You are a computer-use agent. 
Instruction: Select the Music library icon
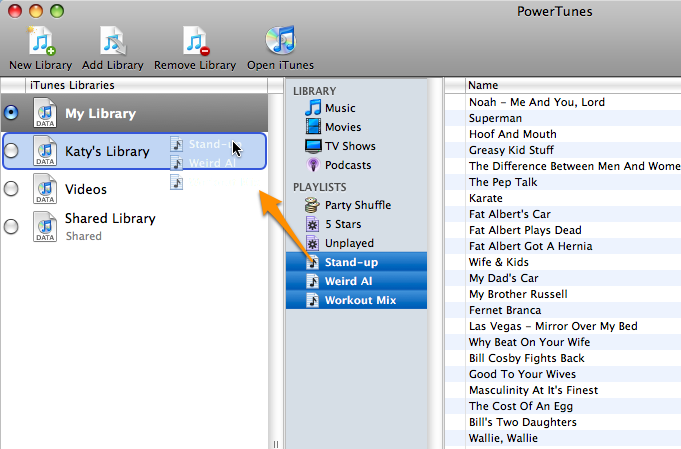[314, 108]
